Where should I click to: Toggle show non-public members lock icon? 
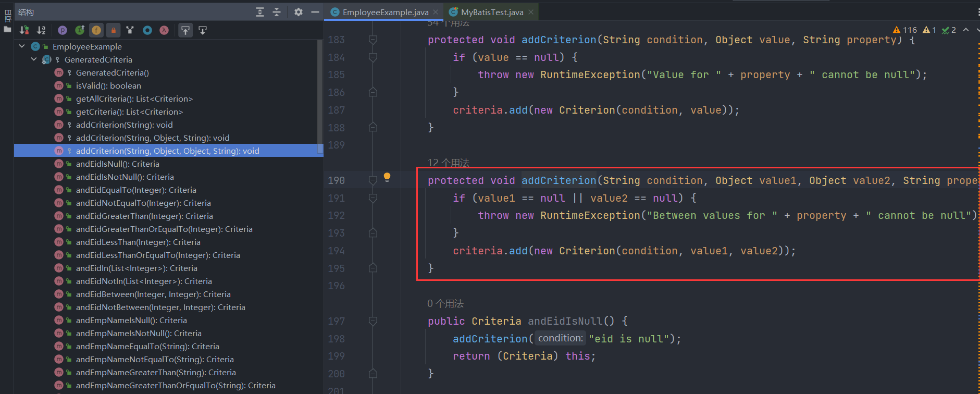pos(113,30)
